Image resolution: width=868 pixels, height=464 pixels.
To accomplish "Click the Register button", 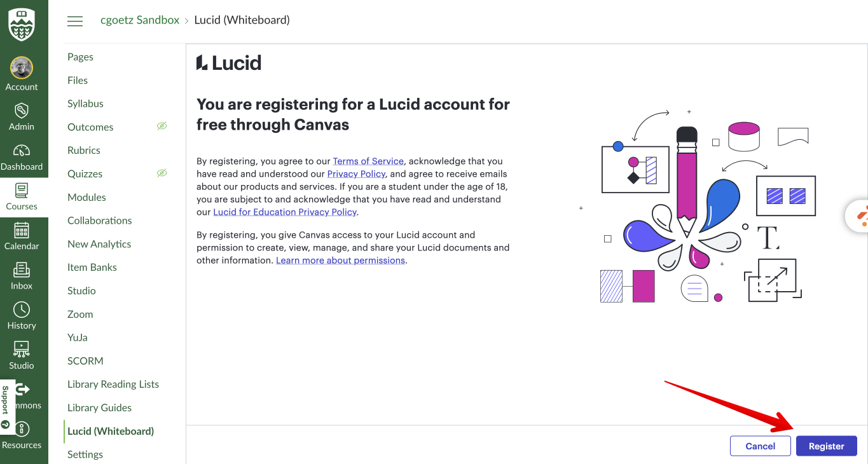I will click(826, 446).
